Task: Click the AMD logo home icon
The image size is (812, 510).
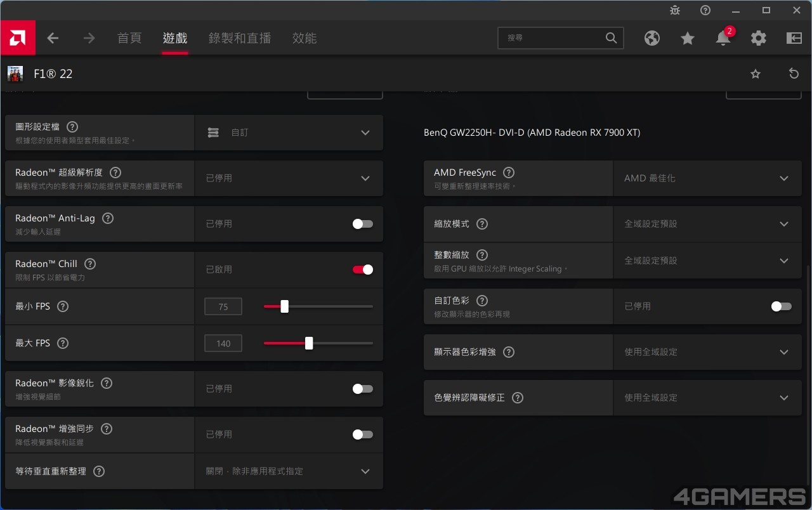Action: [x=18, y=38]
